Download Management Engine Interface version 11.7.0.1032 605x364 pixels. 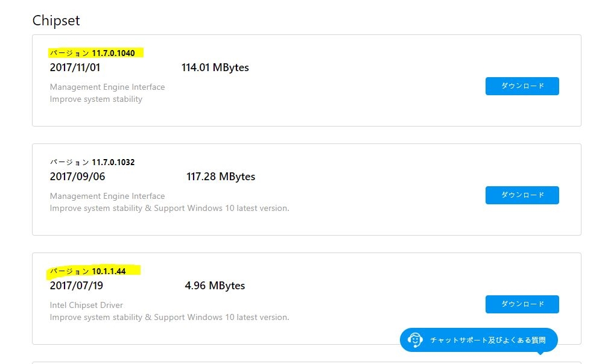tap(522, 195)
